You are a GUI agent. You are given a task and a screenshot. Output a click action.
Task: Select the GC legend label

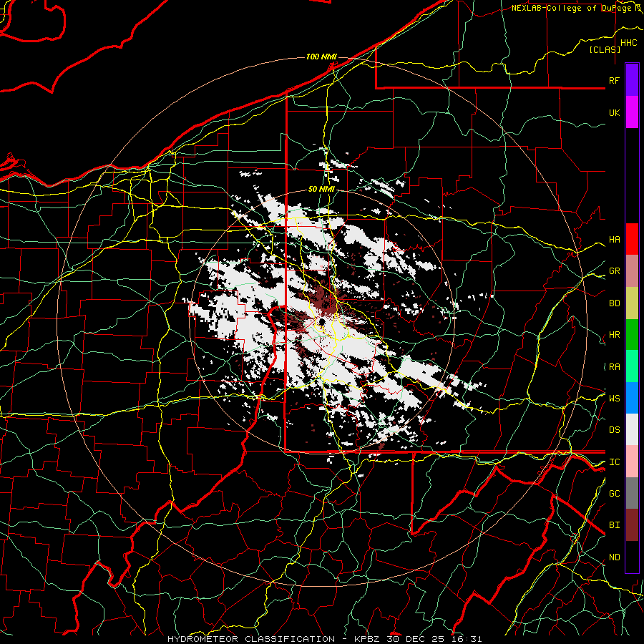point(614,494)
